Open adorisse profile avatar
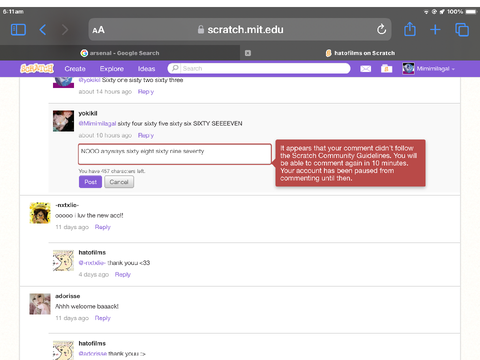480x360 pixels. (40, 304)
